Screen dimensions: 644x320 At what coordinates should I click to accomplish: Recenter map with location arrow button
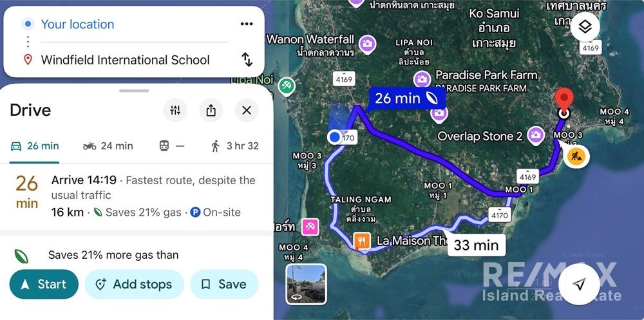point(579,284)
